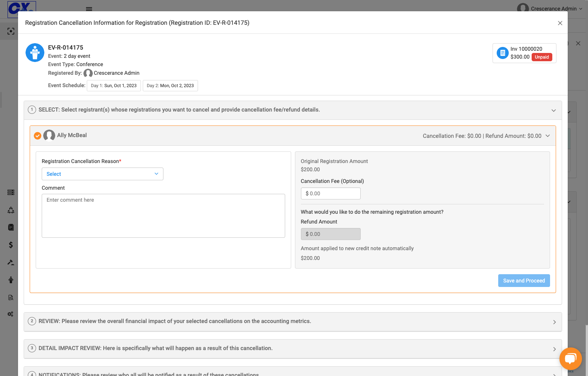
Task: Click disabled Refund Amount field
Action: pyautogui.click(x=331, y=234)
